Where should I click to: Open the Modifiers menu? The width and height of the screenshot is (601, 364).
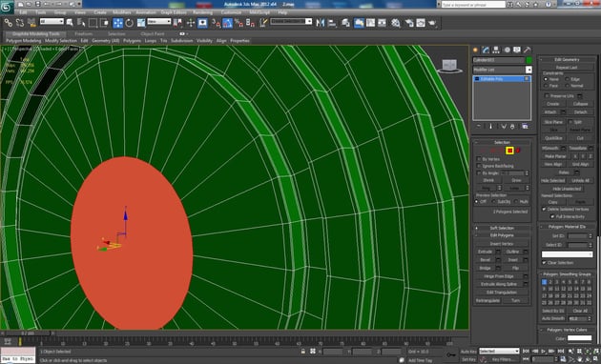tap(122, 12)
